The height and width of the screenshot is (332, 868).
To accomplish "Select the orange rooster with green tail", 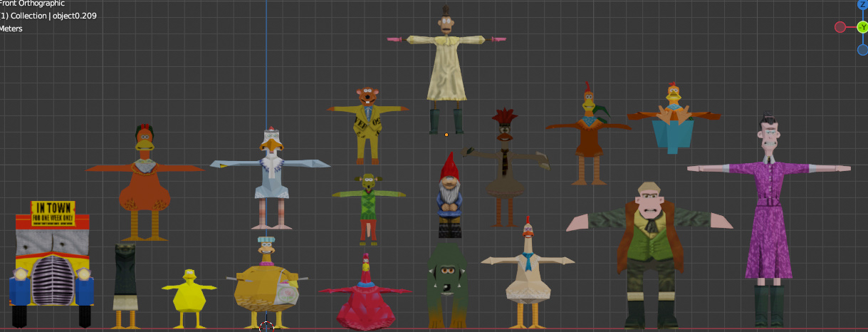I will coord(588,133).
